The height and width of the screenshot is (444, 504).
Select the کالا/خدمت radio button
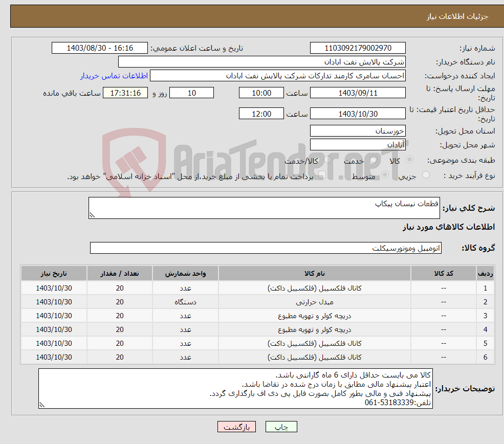point(327,160)
